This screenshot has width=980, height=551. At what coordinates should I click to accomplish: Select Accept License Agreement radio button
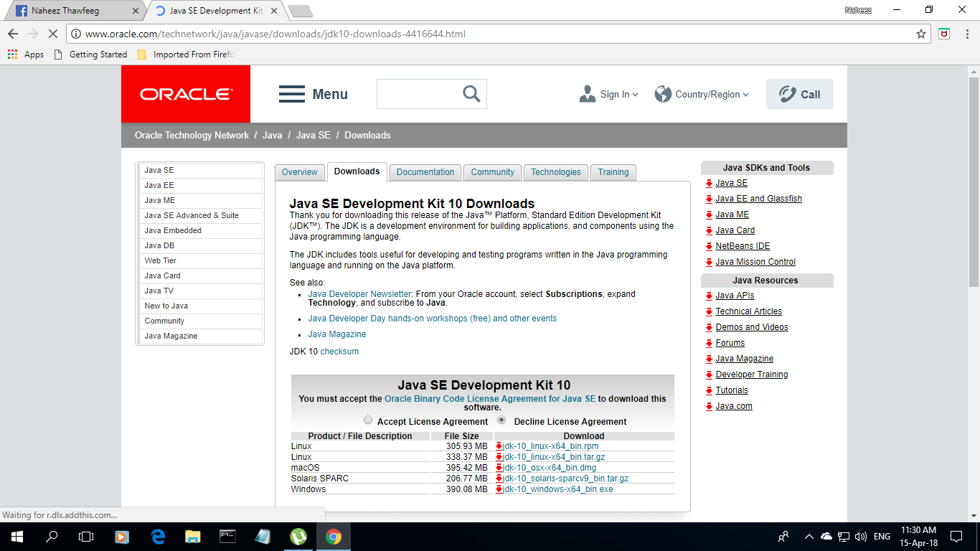click(368, 420)
